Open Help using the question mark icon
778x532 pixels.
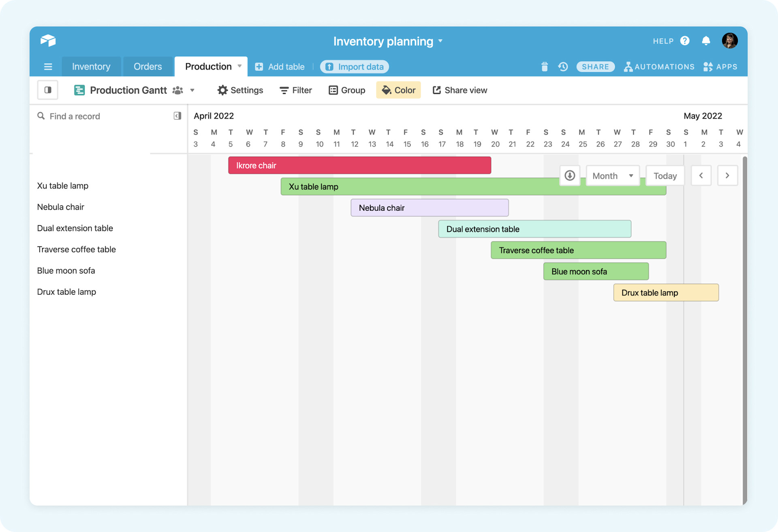(685, 41)
